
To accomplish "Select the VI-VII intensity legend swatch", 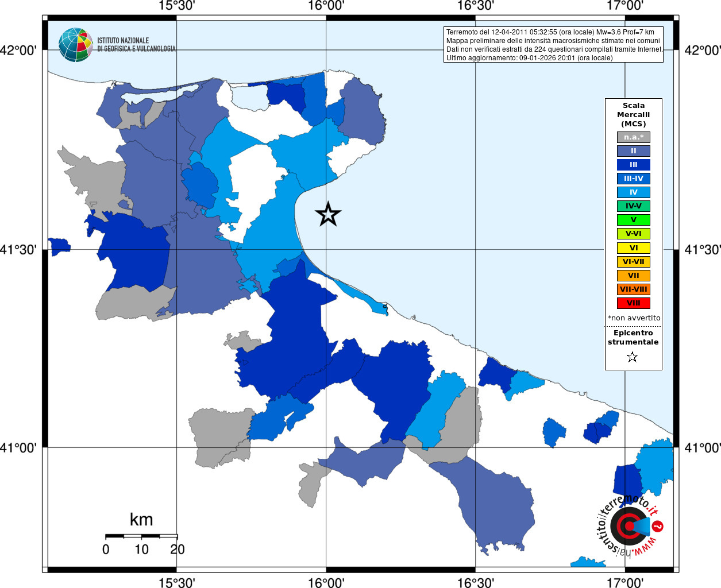I will (x=634, y=262).
